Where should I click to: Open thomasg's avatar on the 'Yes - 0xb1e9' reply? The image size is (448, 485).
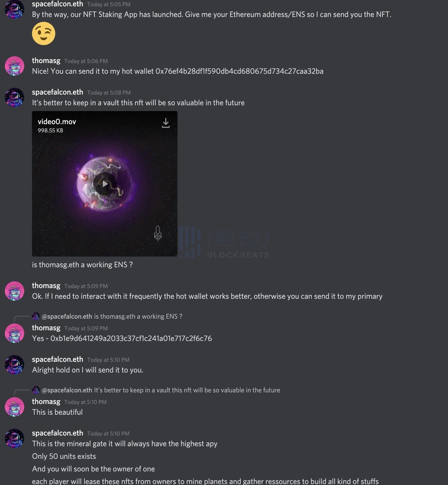click(15, 333)
